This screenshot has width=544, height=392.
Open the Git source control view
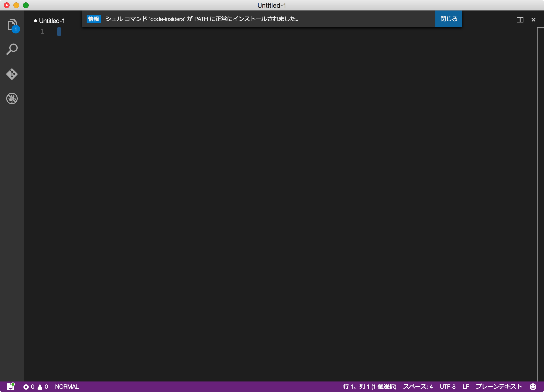point(12,74)
